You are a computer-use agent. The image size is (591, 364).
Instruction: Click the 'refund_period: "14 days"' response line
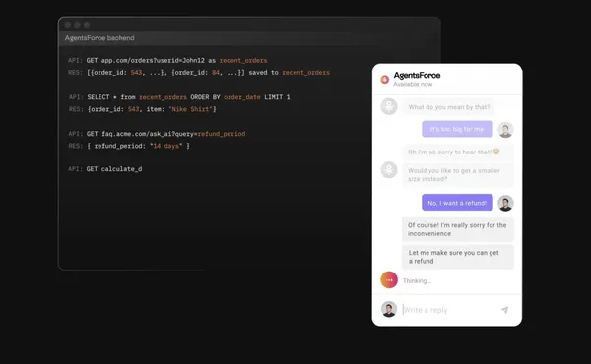pyautogui.click(x=129, y=146)
